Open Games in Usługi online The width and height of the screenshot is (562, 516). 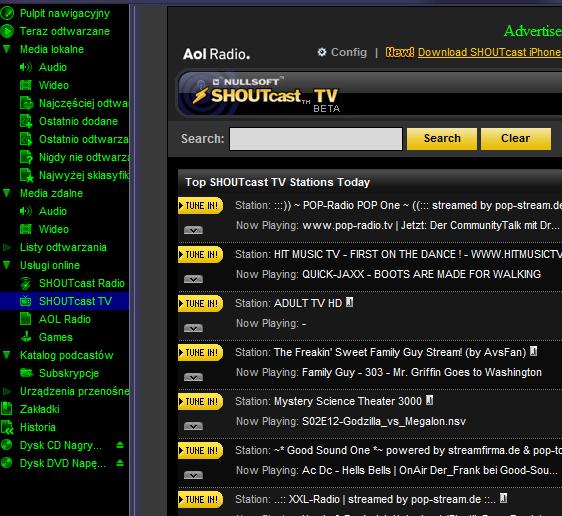pyautogui.click(x=56, y=337)
